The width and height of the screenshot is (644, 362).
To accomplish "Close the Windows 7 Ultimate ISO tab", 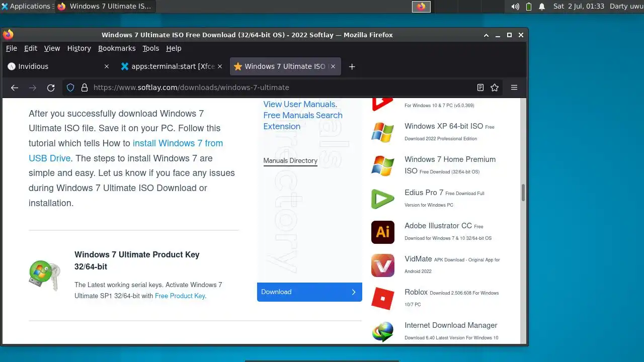I will (x=333, y=66).
